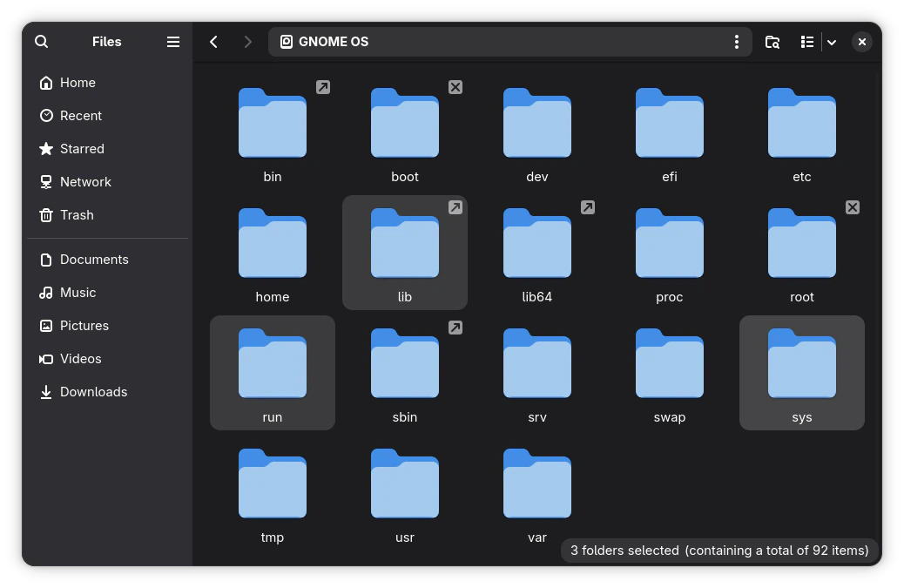Click the unreadable emblem on root
Image resolution: width=904 pixels, height=588 pixels.
pos(853,207)
